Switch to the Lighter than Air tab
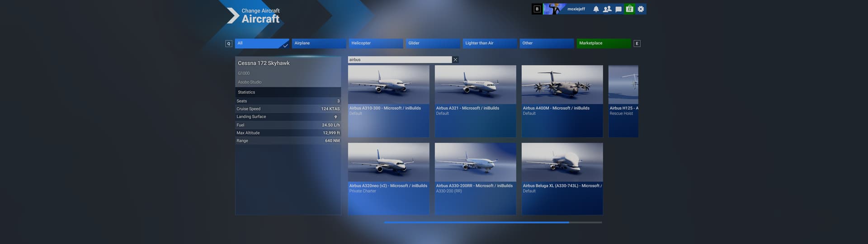Image resolution: width=868 pixels, height=244 pixels. pyautogui.click(x=490, y=43)
